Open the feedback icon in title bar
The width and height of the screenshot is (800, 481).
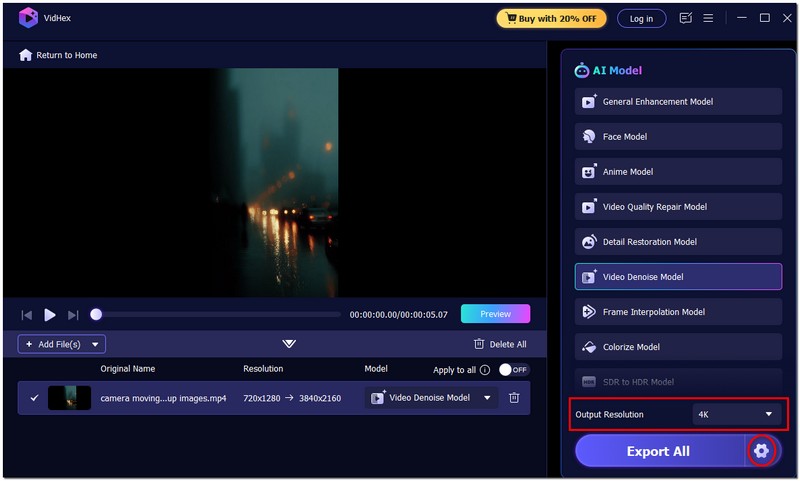(x=685, y=18)
